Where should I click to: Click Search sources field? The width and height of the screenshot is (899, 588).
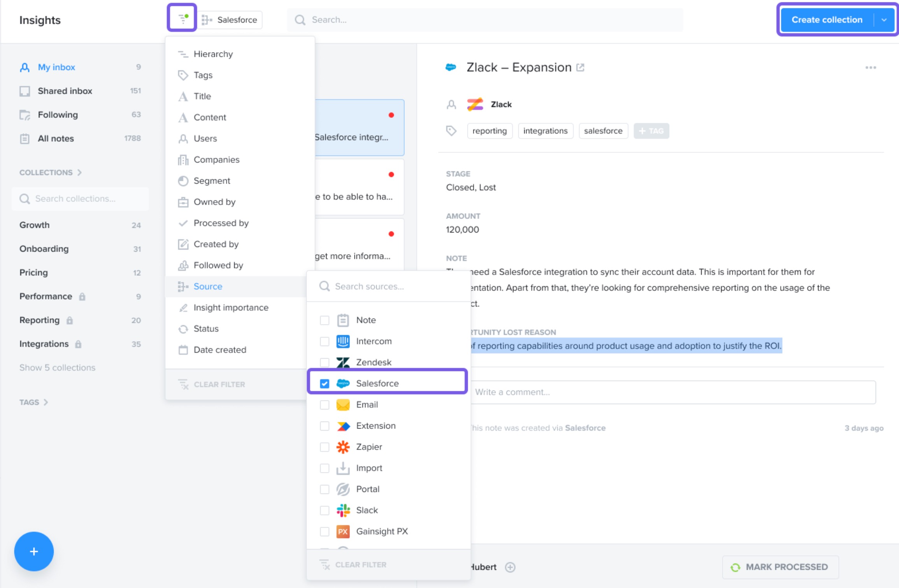(x=388, y=286)
